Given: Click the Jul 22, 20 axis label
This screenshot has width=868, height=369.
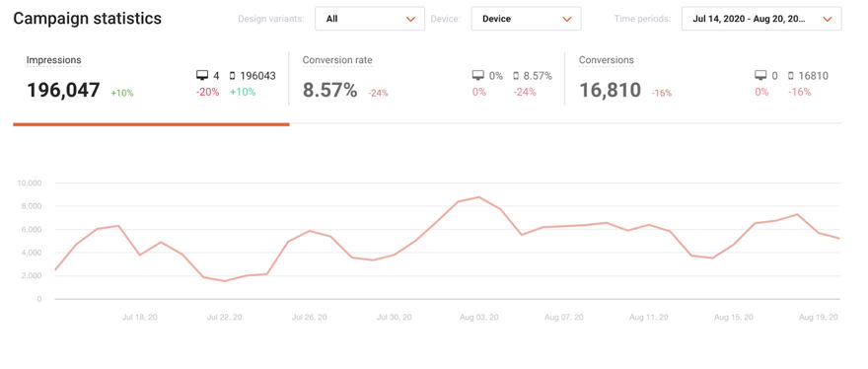Looking at the screenshot, I should [x=224, y=318].
